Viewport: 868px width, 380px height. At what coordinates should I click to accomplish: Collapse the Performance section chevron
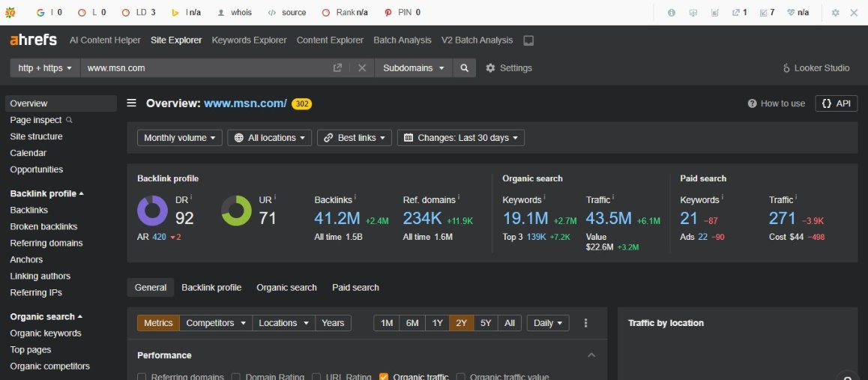[x=591, y=355]
